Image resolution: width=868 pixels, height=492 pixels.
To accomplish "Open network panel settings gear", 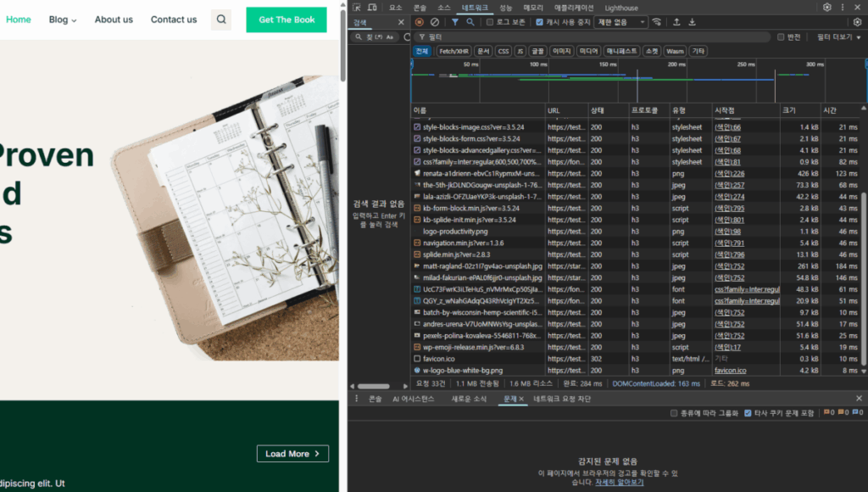I will coord(856,22).
